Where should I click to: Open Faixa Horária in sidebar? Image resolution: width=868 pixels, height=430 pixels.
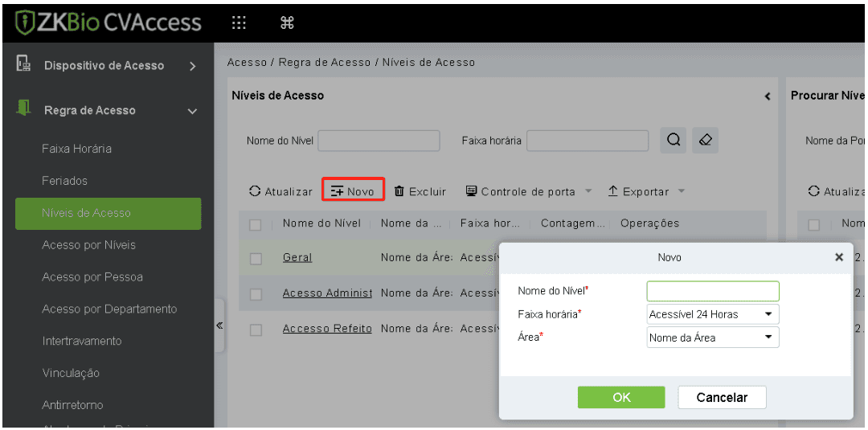coord(77,149)
